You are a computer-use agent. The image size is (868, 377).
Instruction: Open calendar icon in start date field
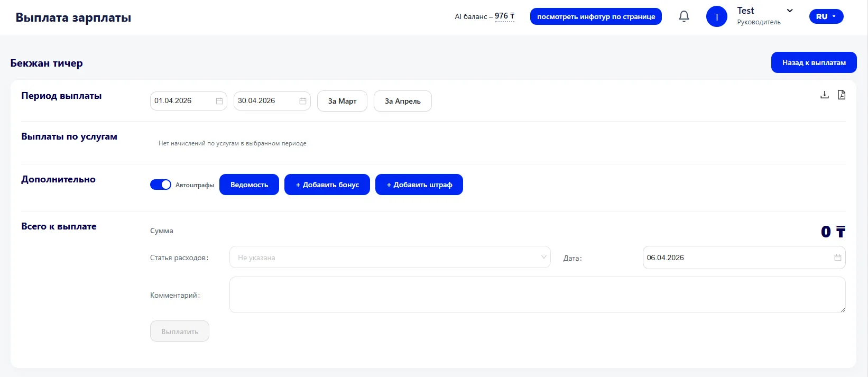[219, 101]
